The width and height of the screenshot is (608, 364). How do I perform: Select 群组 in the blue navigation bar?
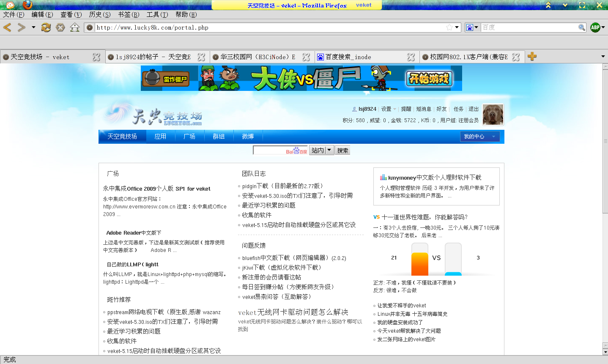[x=219, y=137]
